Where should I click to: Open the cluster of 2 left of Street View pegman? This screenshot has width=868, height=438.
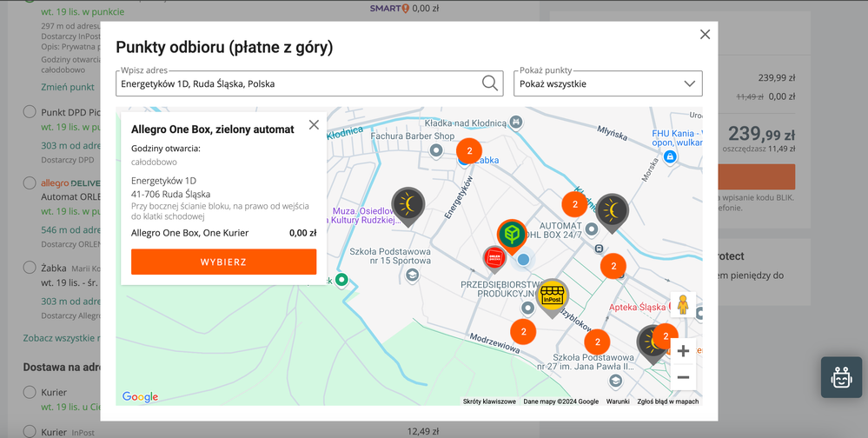click(613, 266)
